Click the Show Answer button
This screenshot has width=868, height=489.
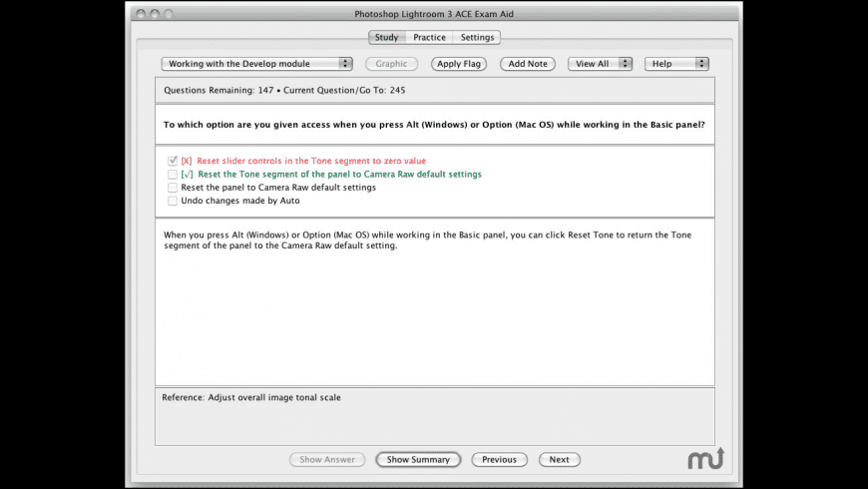click(x=327, y=460)
